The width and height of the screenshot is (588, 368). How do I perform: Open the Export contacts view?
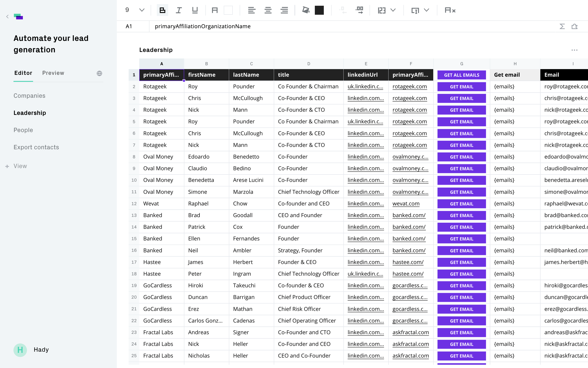[36, 147]
